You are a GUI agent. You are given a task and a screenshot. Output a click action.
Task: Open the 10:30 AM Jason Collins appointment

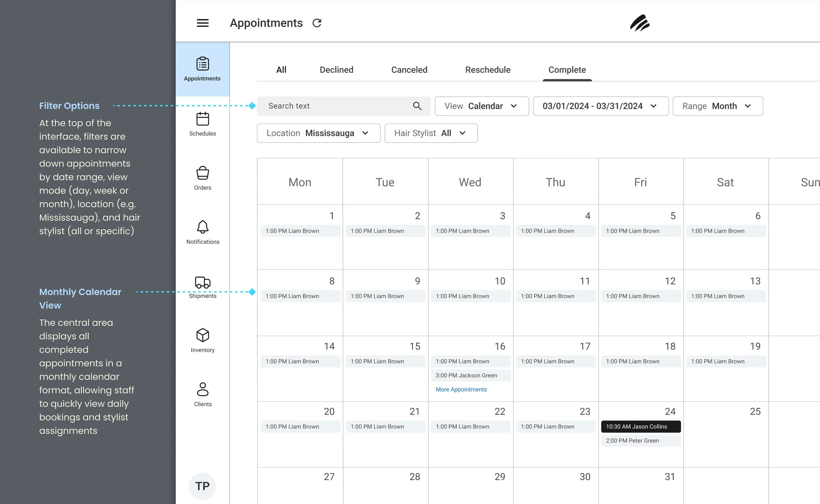(x=640, y=426)
